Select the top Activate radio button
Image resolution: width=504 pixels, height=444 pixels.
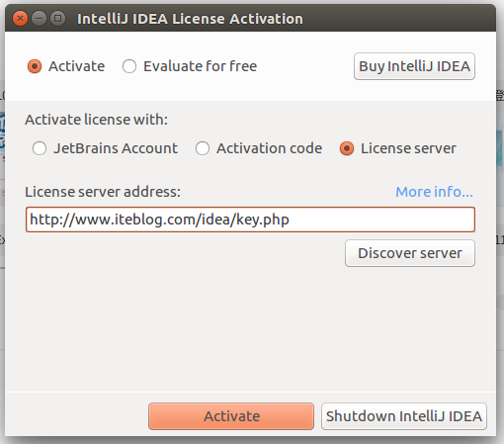tap(35, 66)
